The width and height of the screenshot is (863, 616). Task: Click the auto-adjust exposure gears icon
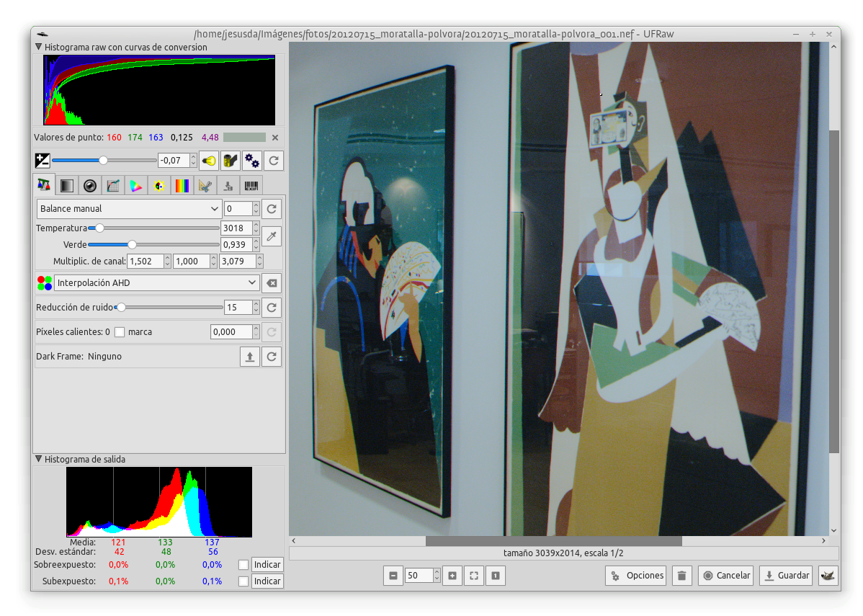click(251, 160)
